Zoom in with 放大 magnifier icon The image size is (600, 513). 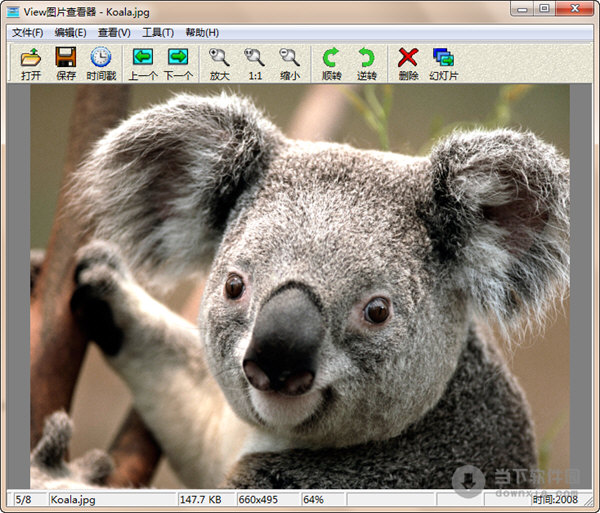(x=220, y=57)
